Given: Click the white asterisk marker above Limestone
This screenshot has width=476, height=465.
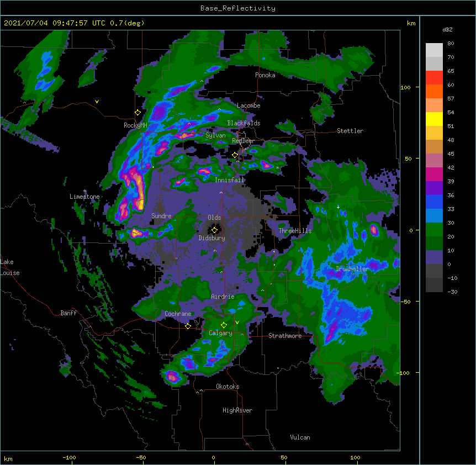Looking at the screenshot, I should click(x=85, y=191).
